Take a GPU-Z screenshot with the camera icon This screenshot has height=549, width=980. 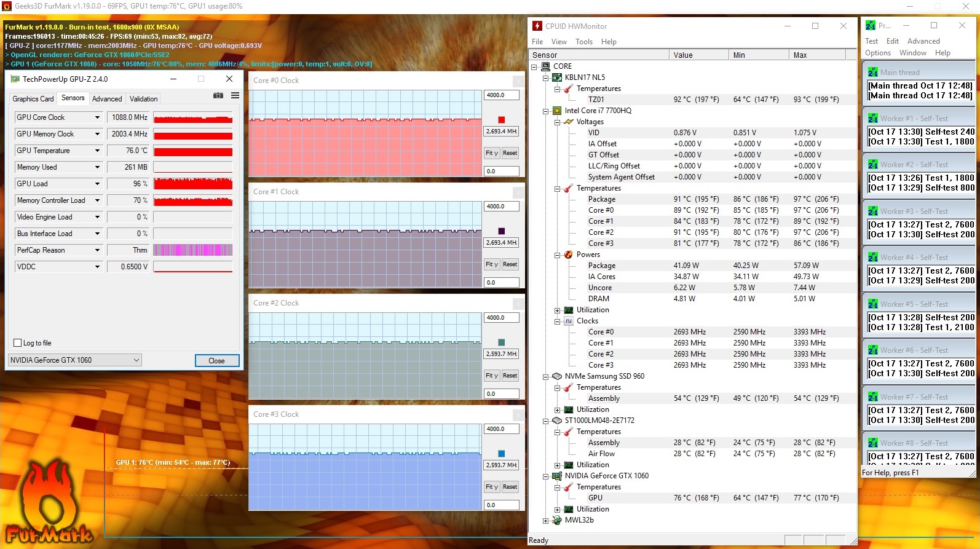[x=218, y=95]
